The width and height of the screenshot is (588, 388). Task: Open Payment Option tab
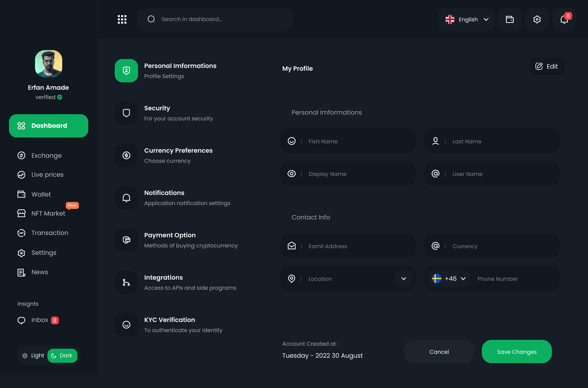(x=176, y=240)
